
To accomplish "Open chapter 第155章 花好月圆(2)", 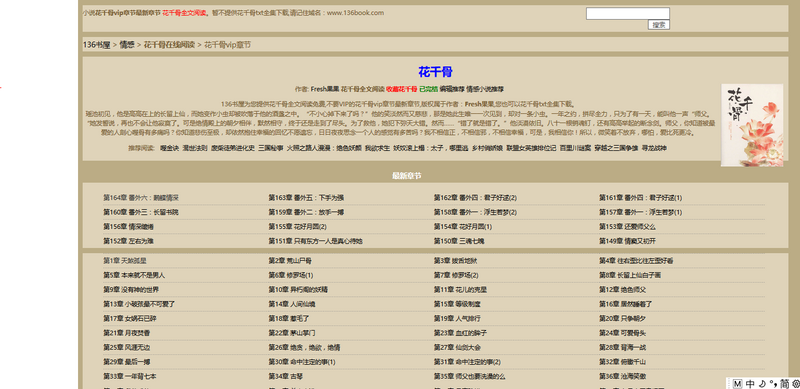I will [297, 227].
